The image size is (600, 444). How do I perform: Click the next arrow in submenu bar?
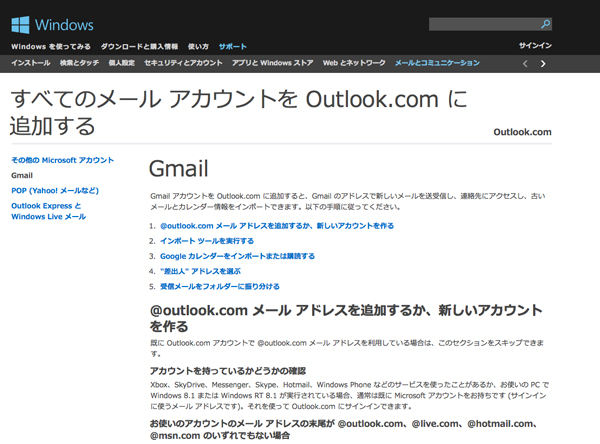tap(543, 63)
